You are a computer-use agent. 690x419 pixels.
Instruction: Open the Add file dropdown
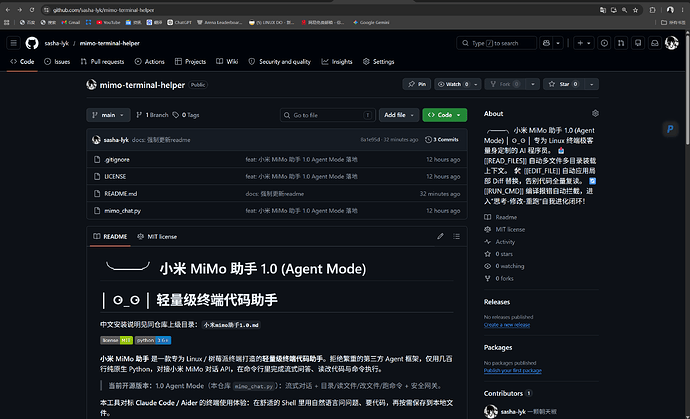tap(399, 115)
